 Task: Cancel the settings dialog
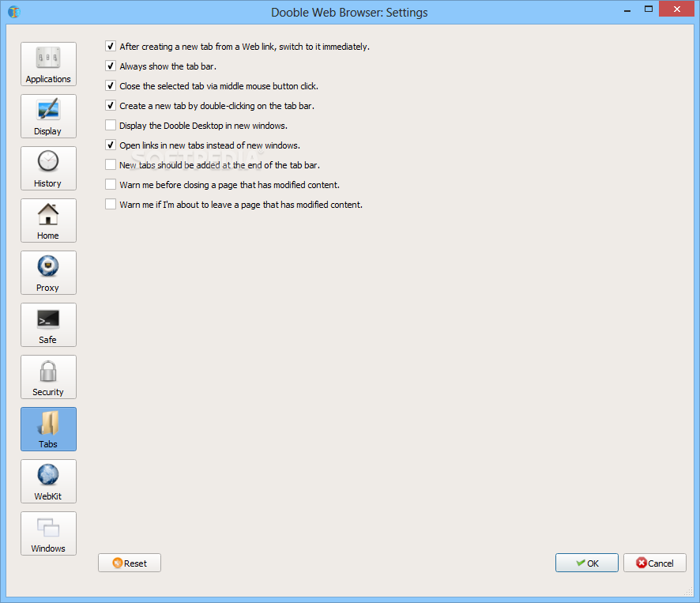coord(655,563)
